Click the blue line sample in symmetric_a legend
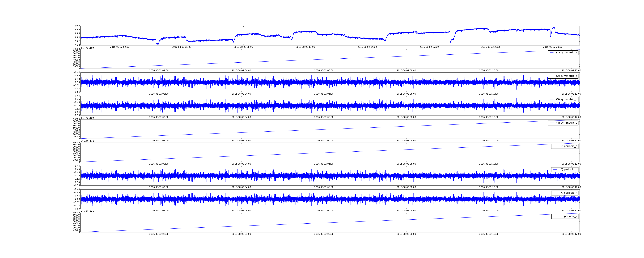The image size is (644, 258). (x=552, y=53)
